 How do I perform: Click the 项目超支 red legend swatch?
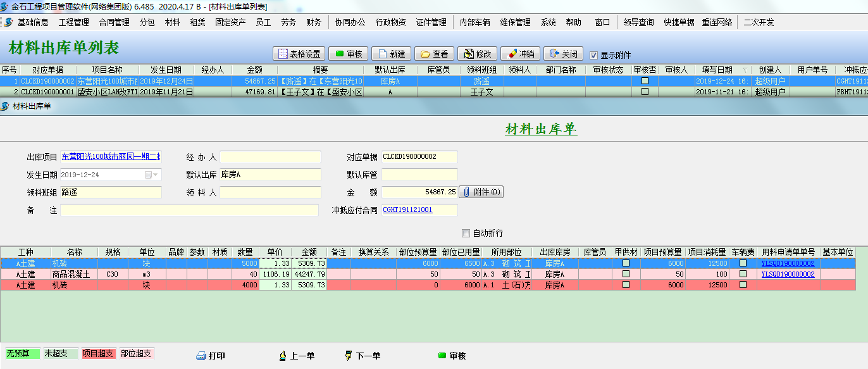98,354
